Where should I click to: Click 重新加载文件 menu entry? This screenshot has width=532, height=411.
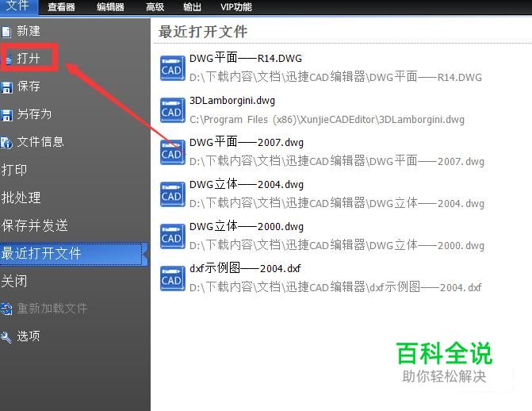pyautogui.click(x=52, y=309)
